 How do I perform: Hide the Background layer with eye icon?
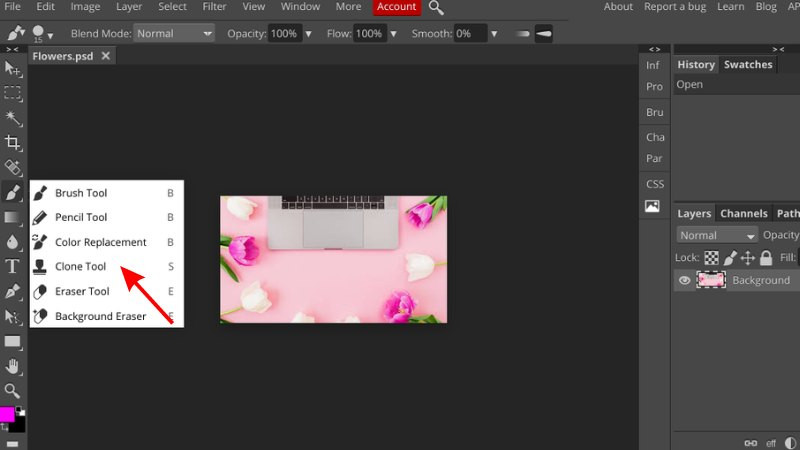[685, 281]
